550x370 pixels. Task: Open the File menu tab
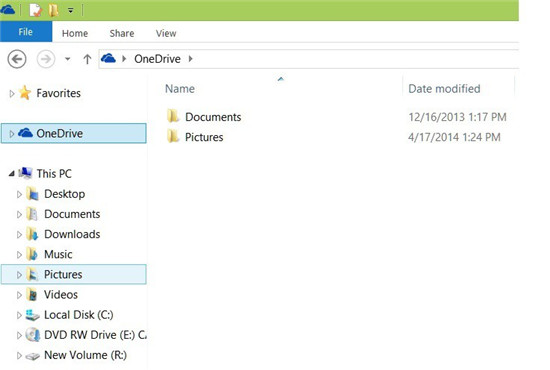pos(26,32)
